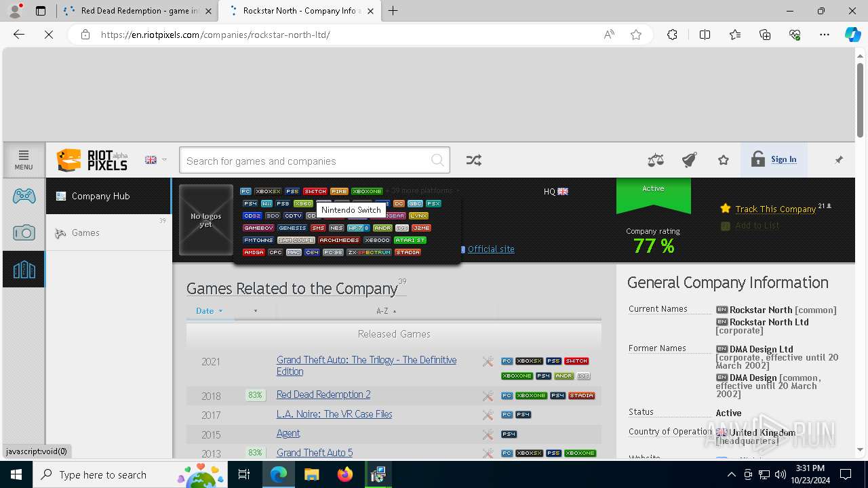Open File Explorer from the taskbar
The width and height of the screenshot is (868, 488).
click(312, 474)
